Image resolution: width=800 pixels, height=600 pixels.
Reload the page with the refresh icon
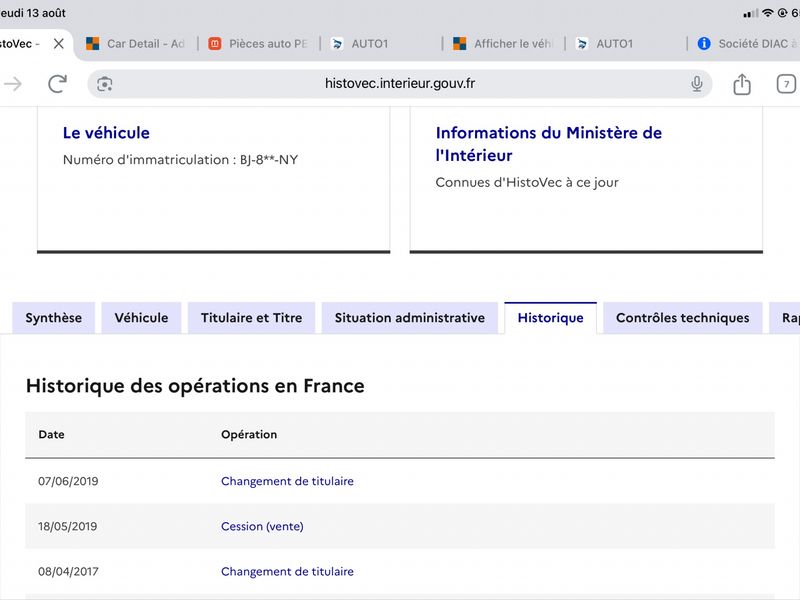(57, 84)
